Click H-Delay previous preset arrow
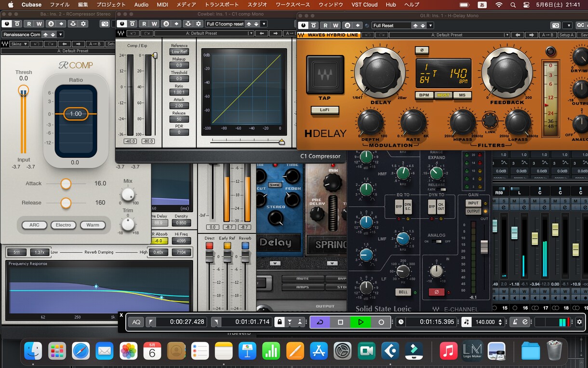The image size is (588, 368). click(518, 35)
